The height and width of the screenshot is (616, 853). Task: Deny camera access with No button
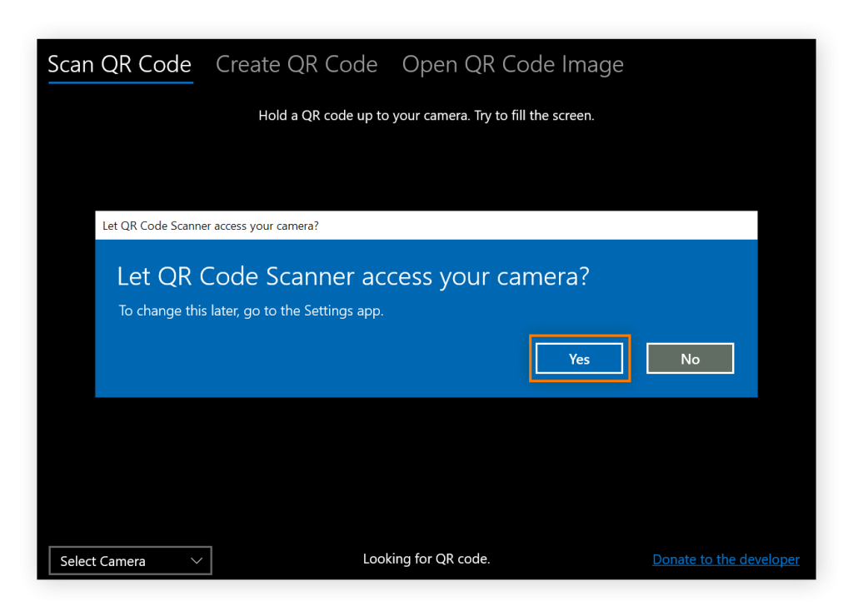(x=690, y=359)
